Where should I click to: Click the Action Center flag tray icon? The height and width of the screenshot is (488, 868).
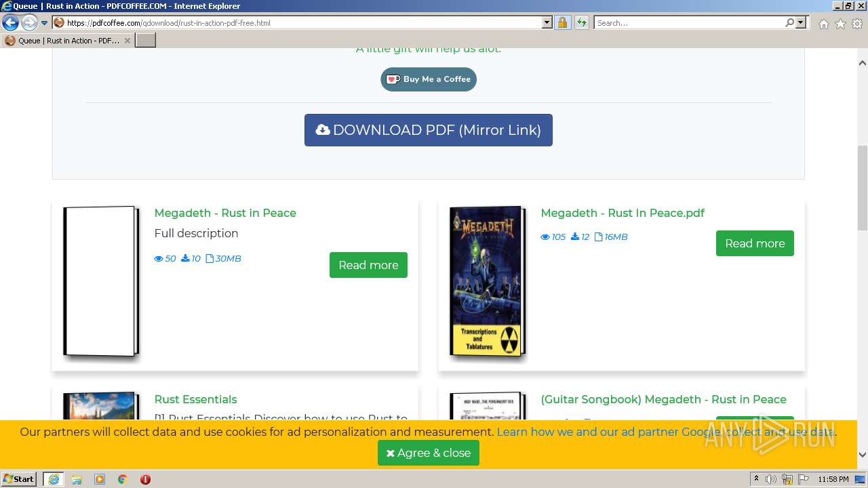(x=804, y=479)
